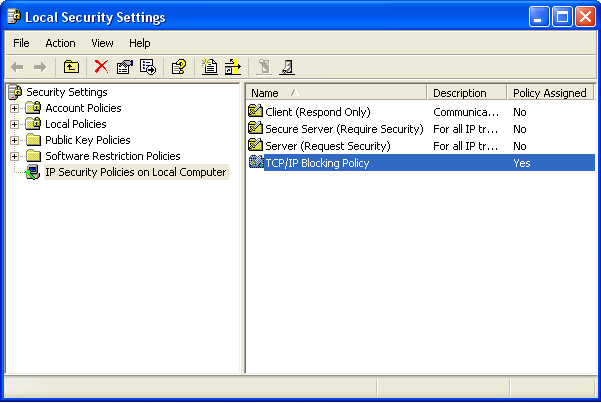Maximize the Local Security Settings window
The height and width of the screenshot is (403, 601).
click(x=562, y=17)
